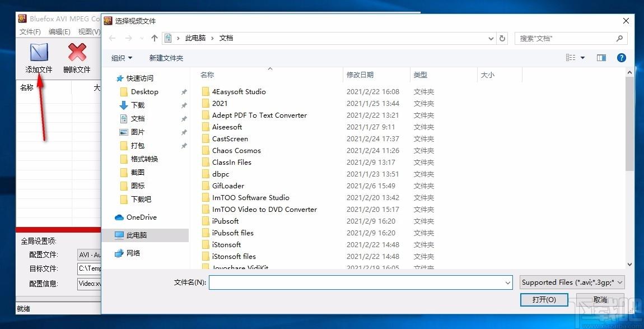Open the view options dropdown arrow
This screenshot has height=329, width=644.
(582, 58)
